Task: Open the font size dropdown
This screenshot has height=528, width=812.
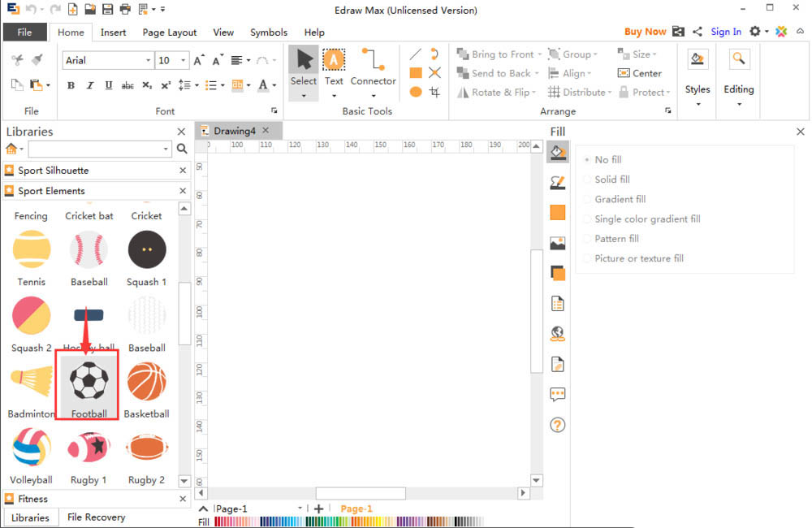Action: (x=184, y=61)
